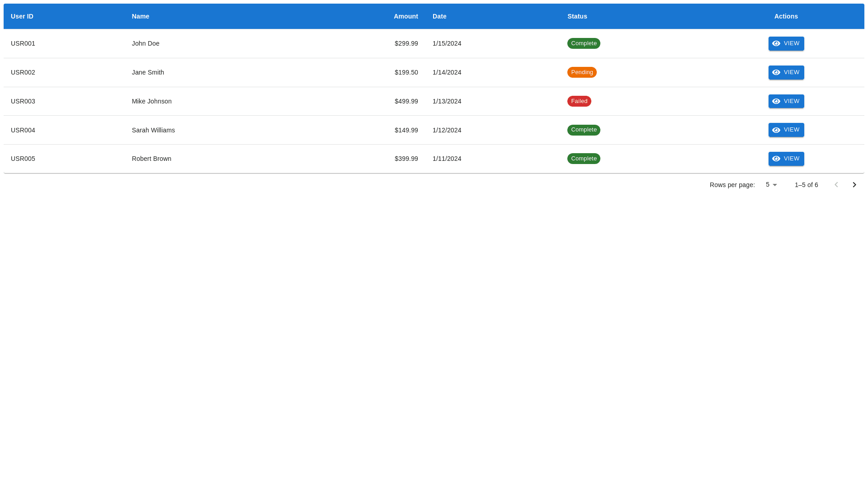The height and width of the screenshot is (488, 868).
Task: Click the eye icon in Sarah Williams's row
Action: (x=776, y=130)
